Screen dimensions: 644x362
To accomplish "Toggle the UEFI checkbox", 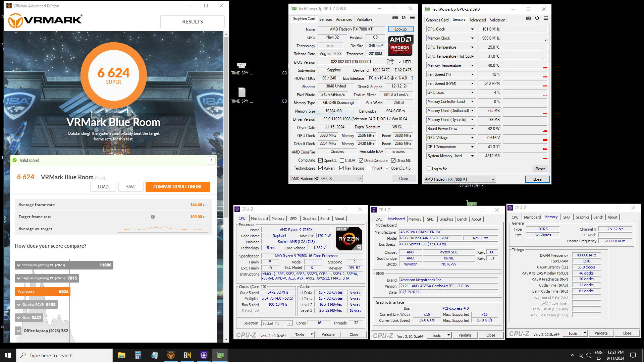I will pos(400,62).
